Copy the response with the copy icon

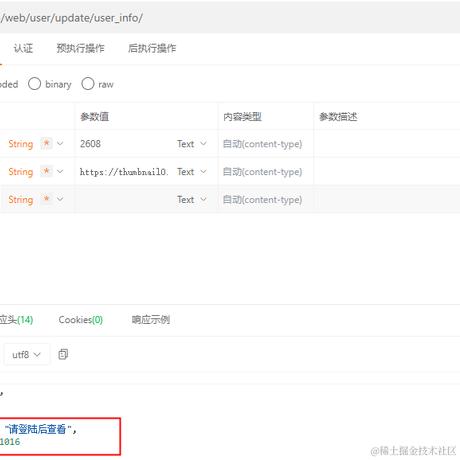point(63,354)
